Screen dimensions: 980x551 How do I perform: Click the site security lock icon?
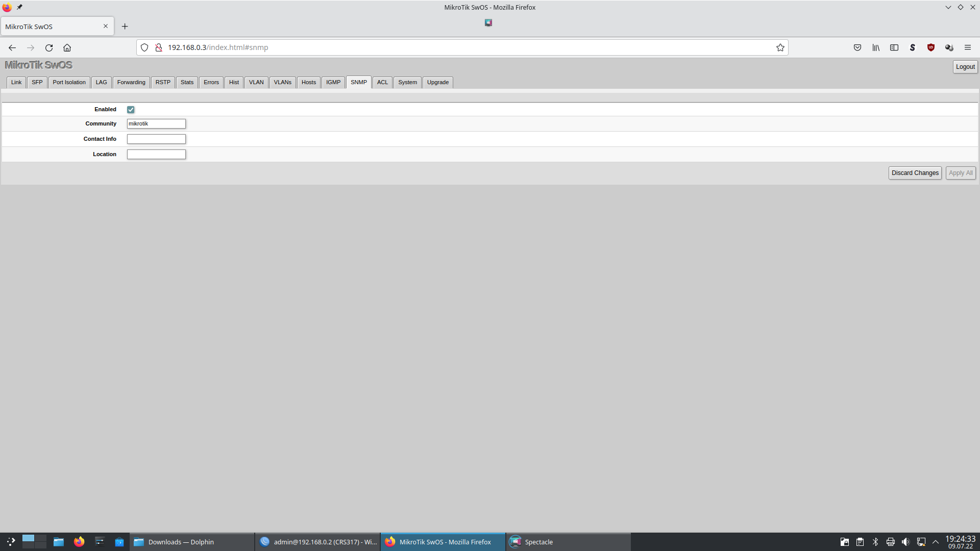159,47
